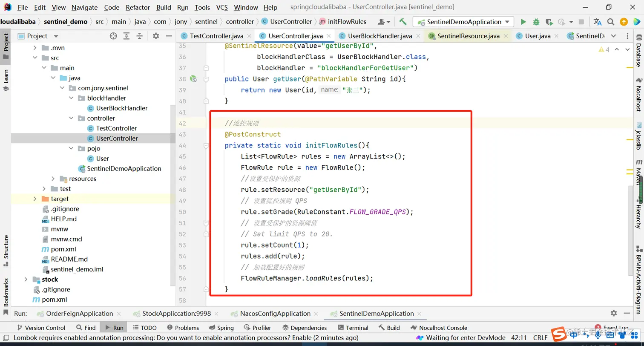This screenshot has height=346, width=644.
Task: Open run configuration SentinelDemoApplication dropdown
Action: 463,22
